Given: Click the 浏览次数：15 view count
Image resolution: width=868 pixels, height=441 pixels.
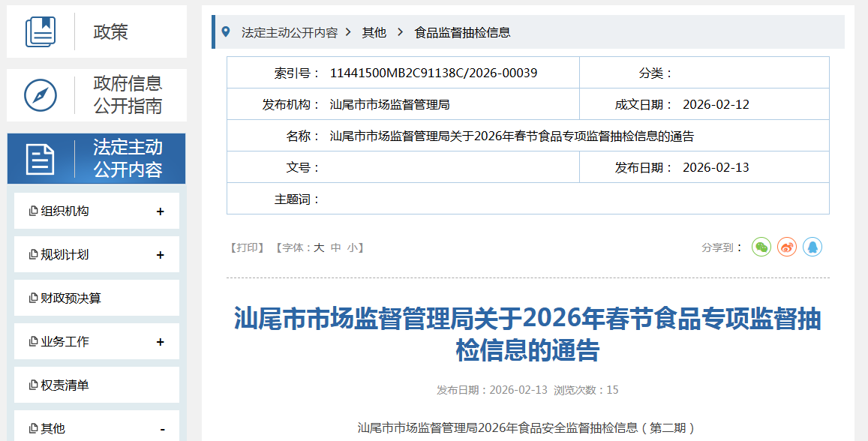Looking at the screenshot, I should tap(586, 390).
